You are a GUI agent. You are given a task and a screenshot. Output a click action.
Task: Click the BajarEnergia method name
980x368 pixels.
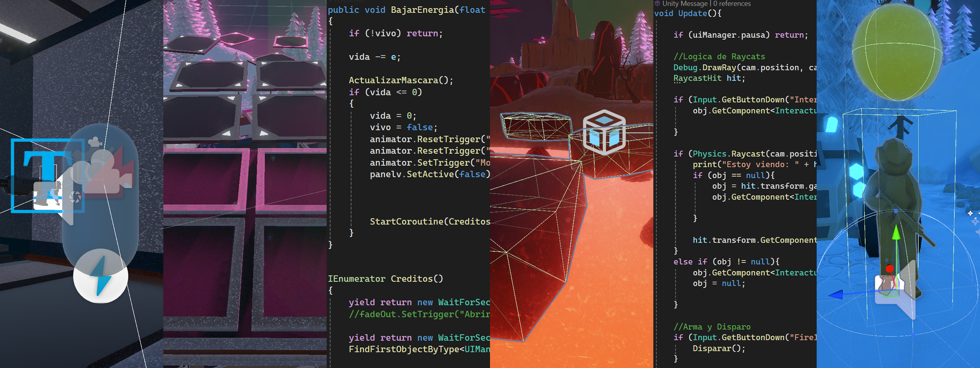click(x=422, y=10)
